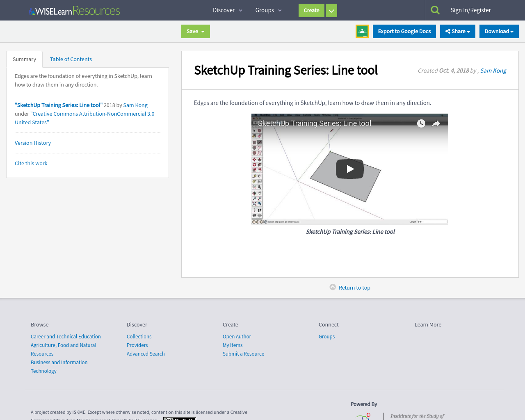Export the resource to Google Docs

tap(404, 31)
